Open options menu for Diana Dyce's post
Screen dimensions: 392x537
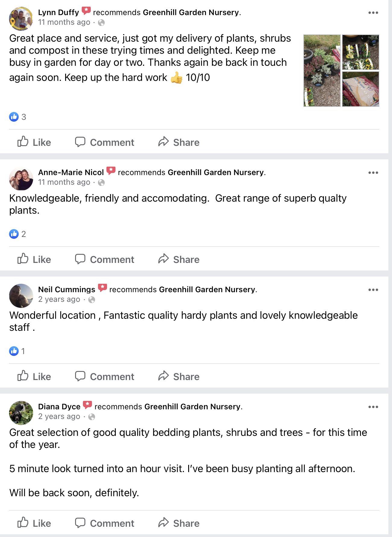coord(373,407)
